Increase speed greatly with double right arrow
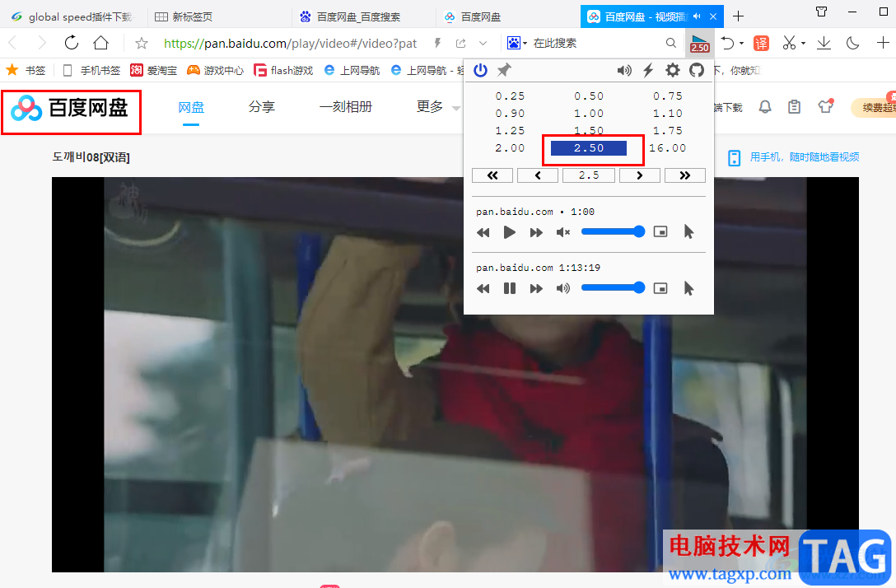 (x=685, y=175)
